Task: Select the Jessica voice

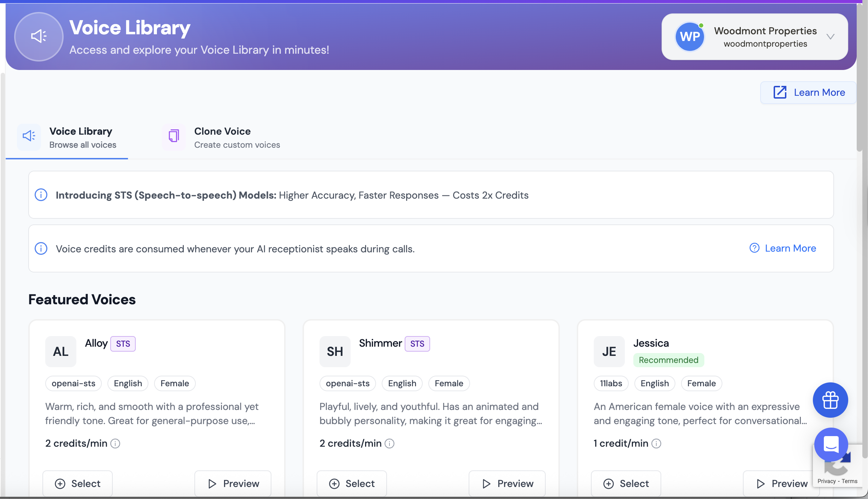Action: 626,483
